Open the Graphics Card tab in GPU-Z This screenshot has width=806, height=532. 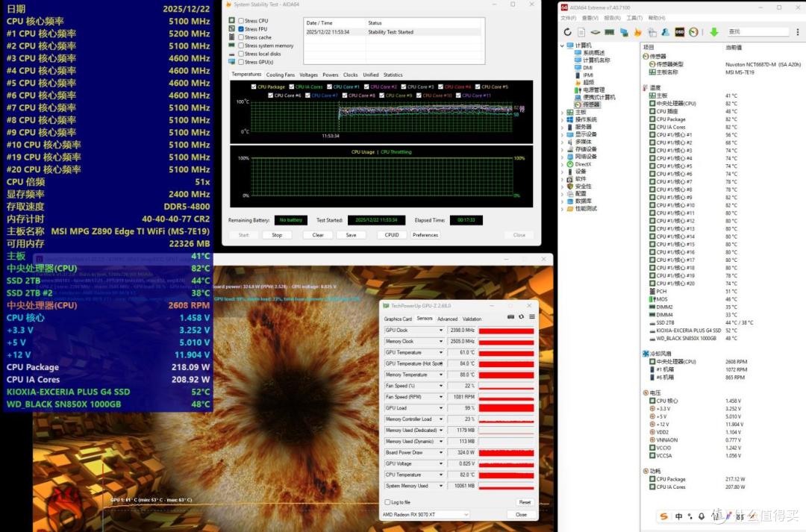(398, 319)
